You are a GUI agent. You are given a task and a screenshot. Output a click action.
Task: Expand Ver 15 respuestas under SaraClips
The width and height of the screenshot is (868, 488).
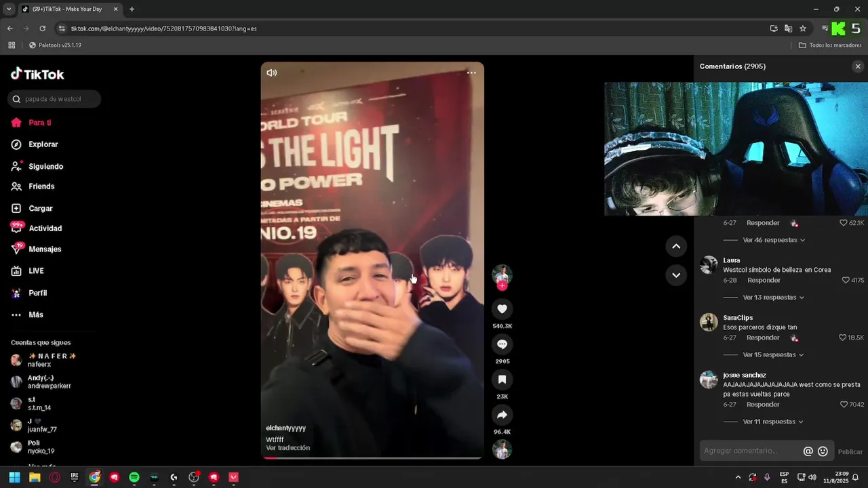pos(774,355)
